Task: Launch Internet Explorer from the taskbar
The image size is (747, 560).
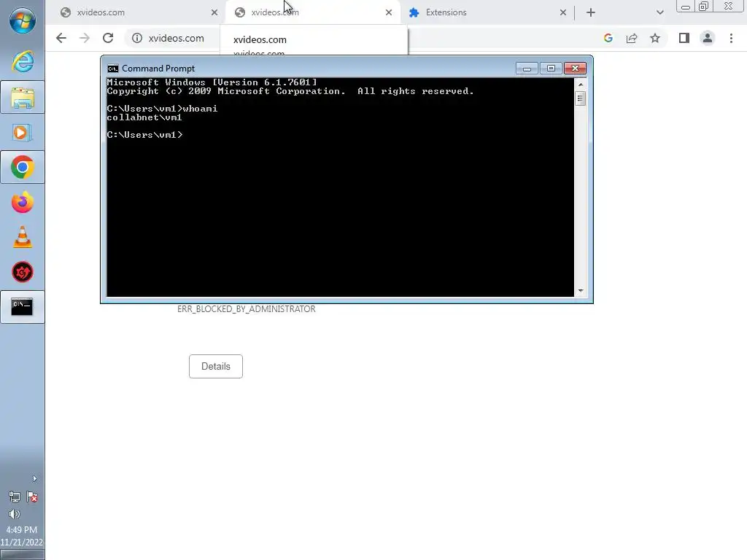Action: click(23, 61)
